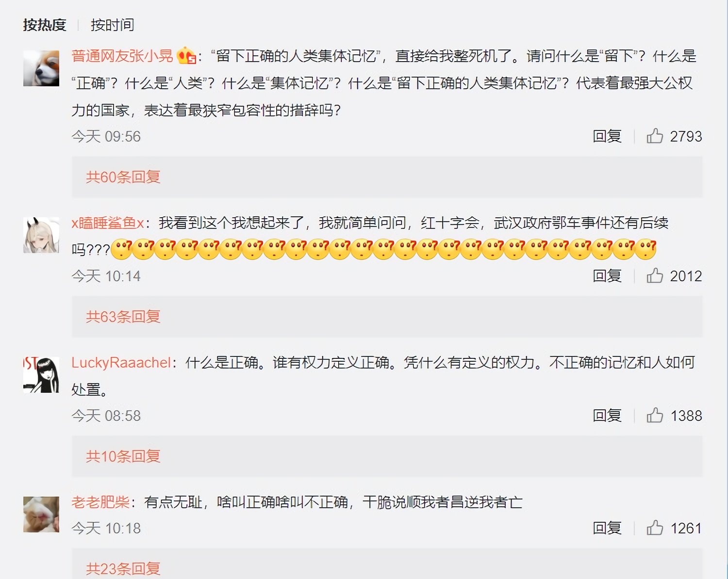Image resolution: width=728 pixels, height=579 pixels.
Task: Expand 共23条回复 replies
Action: (123, 568)
